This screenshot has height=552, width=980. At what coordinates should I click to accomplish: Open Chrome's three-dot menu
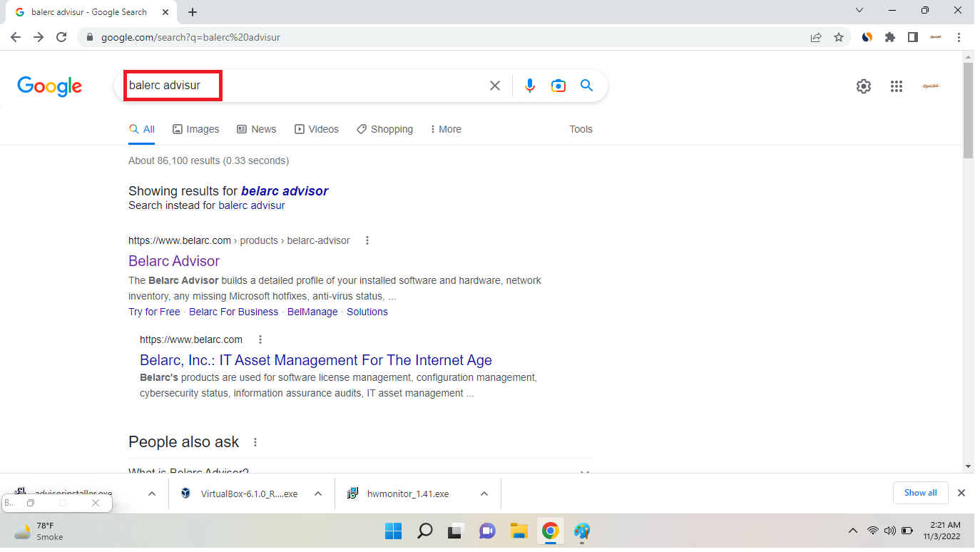pyautogui.click(x=959, y=37)
